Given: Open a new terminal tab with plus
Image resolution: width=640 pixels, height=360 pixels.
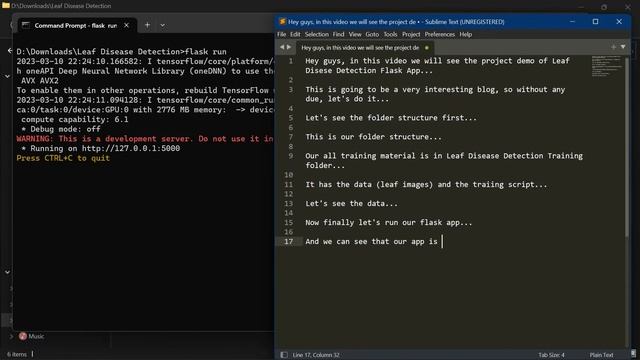Looking at the screenshot, I should pyautogui.click(x=147, y=25).
